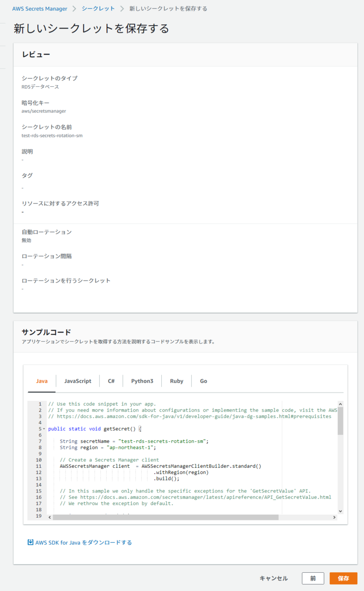Collapse the code fold arrow at line 5
The height and width of the screenshot is (591, 364).
(44, 429)
